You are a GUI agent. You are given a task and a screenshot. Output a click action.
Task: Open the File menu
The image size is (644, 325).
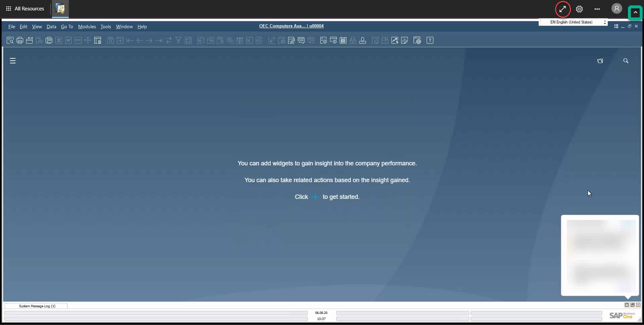[x=12, y=26]
